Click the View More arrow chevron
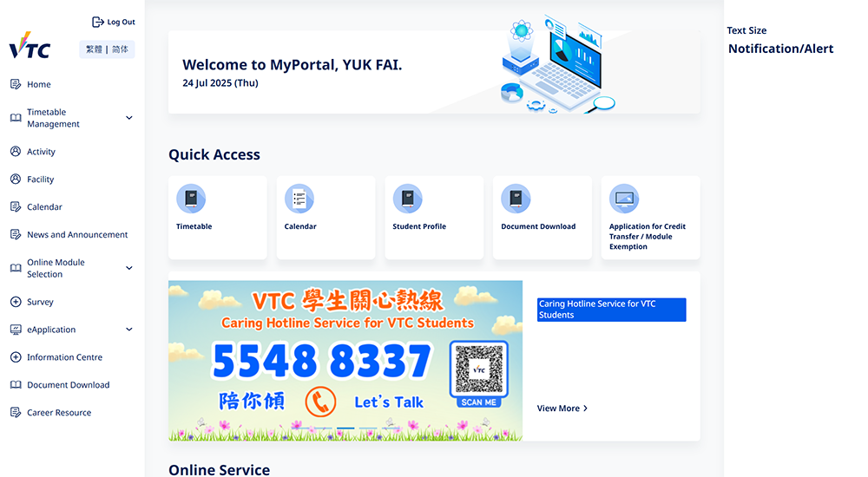 click(585, 408)
